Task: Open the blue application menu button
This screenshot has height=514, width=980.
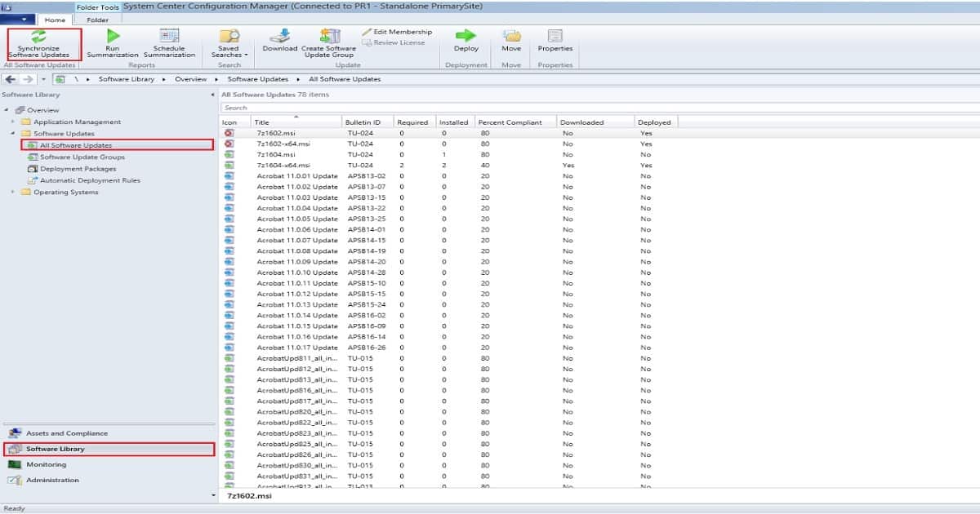Action: point(17,20)
